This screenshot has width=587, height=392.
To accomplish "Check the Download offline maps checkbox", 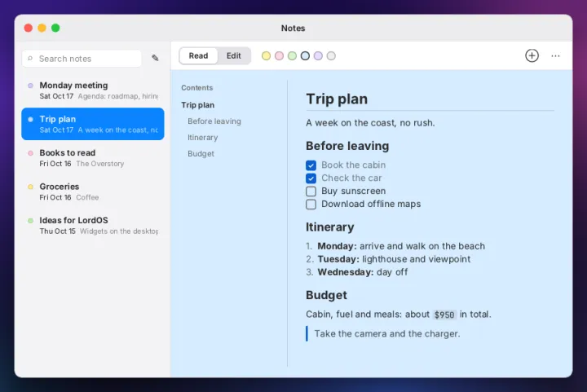I will (x=311, y=205).
